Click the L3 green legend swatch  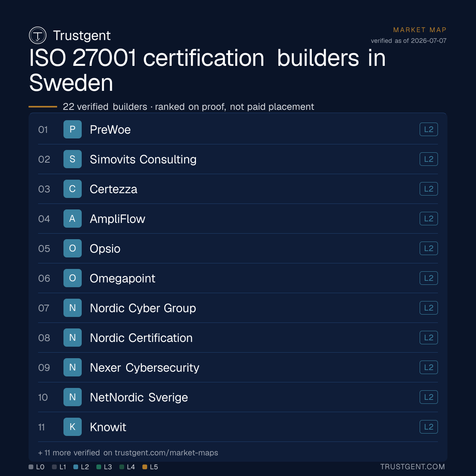click(99, 467)
